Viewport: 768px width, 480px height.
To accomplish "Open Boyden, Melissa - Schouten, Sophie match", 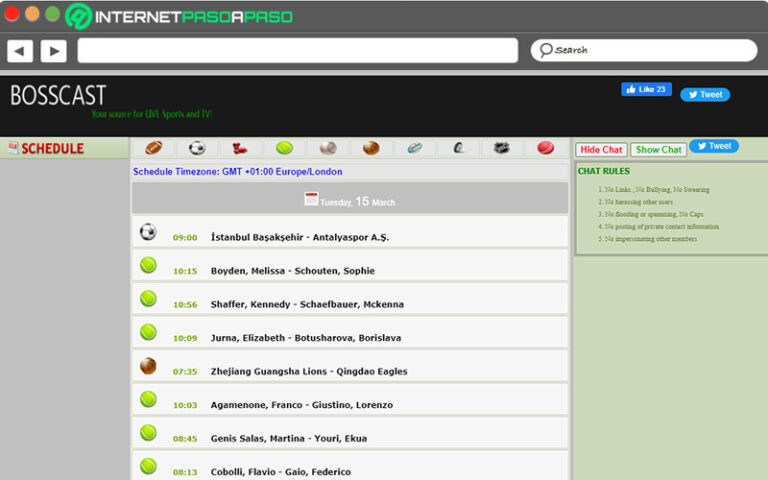I will (292, 271).
